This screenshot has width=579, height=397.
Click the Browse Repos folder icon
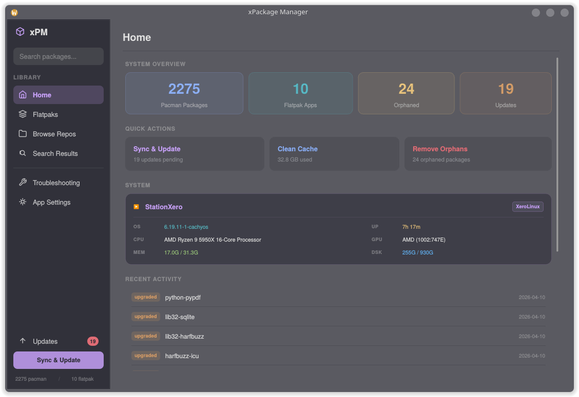(x=23, y=134)
